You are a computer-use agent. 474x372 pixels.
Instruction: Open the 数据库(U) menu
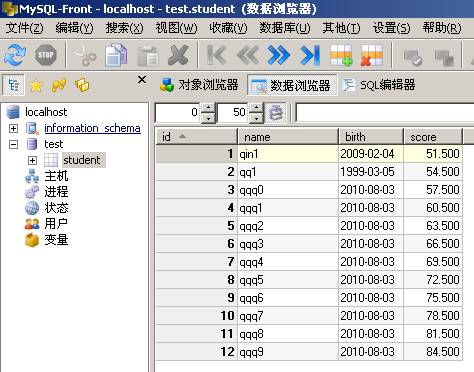click(285, 28)
